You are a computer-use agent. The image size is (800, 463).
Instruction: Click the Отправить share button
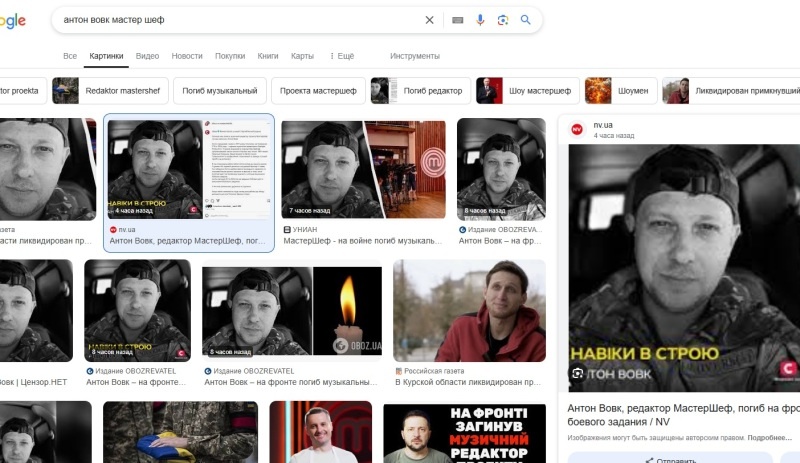(670, 458)
